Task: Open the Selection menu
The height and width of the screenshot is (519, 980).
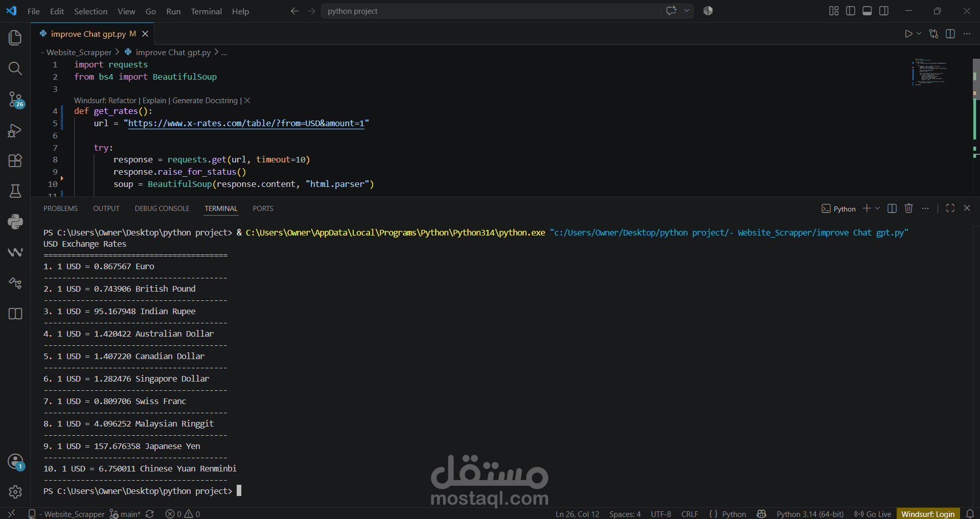Action: coord(90,11)
